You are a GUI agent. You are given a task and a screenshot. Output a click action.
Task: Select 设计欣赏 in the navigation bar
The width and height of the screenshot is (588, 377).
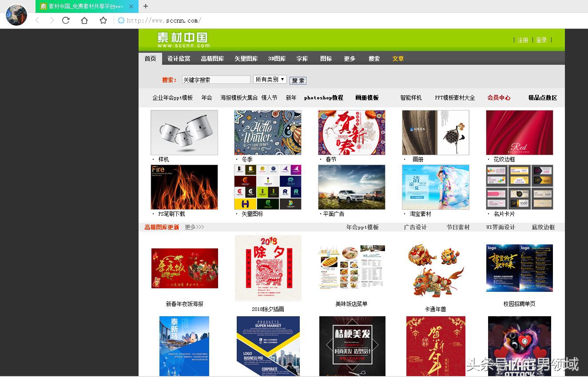click(x=179, y=58)
